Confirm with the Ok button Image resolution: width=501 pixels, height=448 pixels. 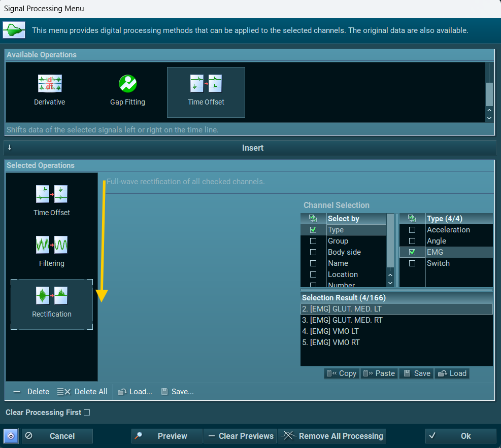click(x=460, y=436)
